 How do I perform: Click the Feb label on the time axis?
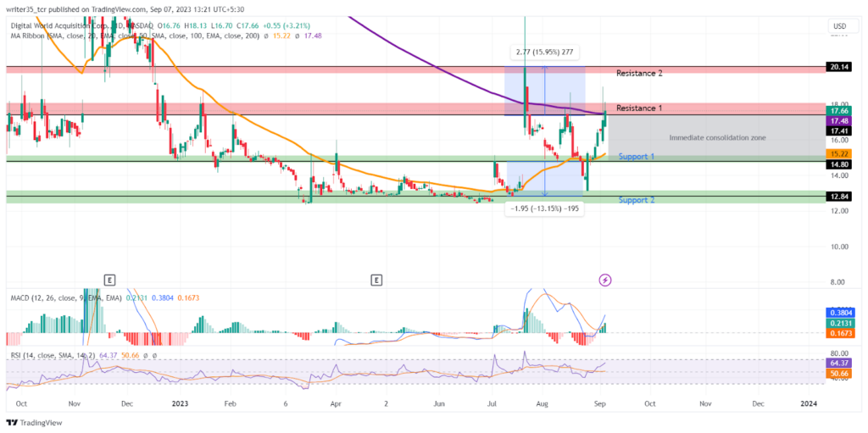tap(231, 403)
